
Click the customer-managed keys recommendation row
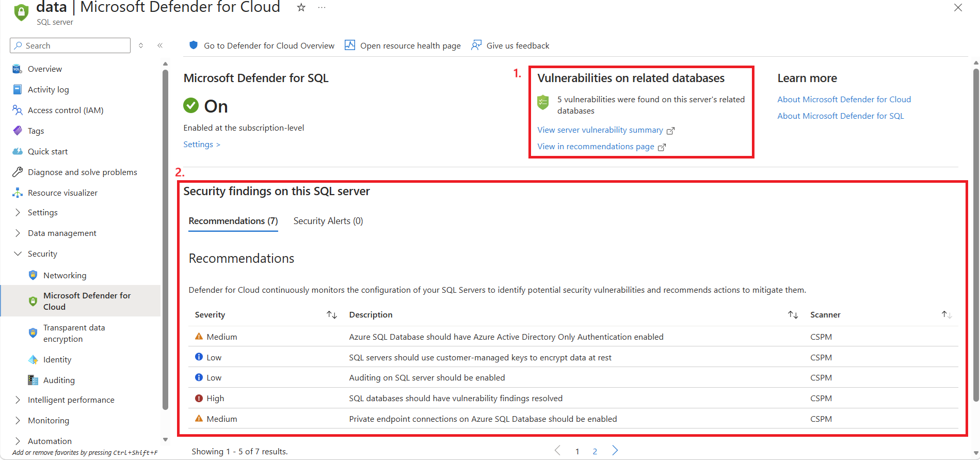click(x=573, y=357)
